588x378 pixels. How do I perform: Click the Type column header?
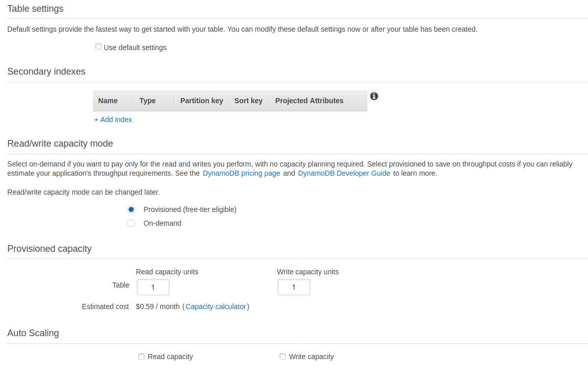coord(148,101)
